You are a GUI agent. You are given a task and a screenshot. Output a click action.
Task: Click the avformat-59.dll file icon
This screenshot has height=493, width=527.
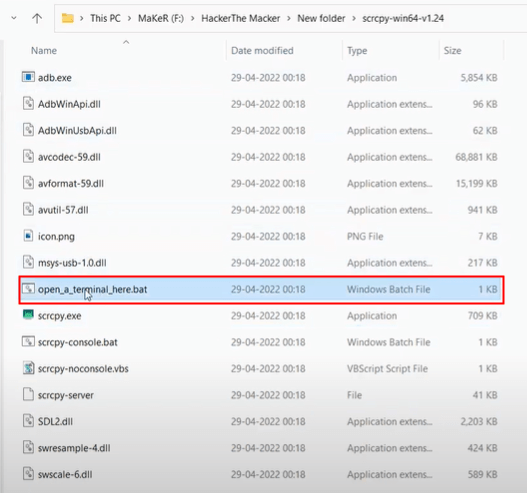(28, 183)
